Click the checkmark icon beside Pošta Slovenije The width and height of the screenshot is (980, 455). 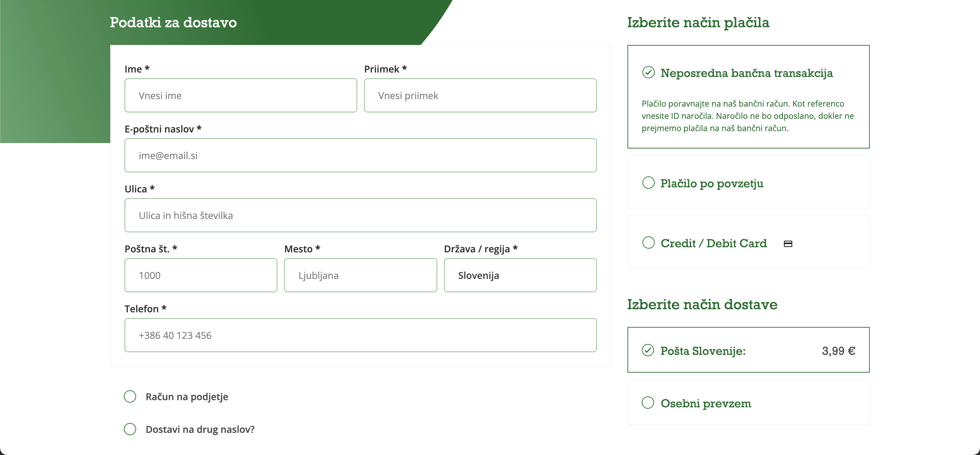648,350
